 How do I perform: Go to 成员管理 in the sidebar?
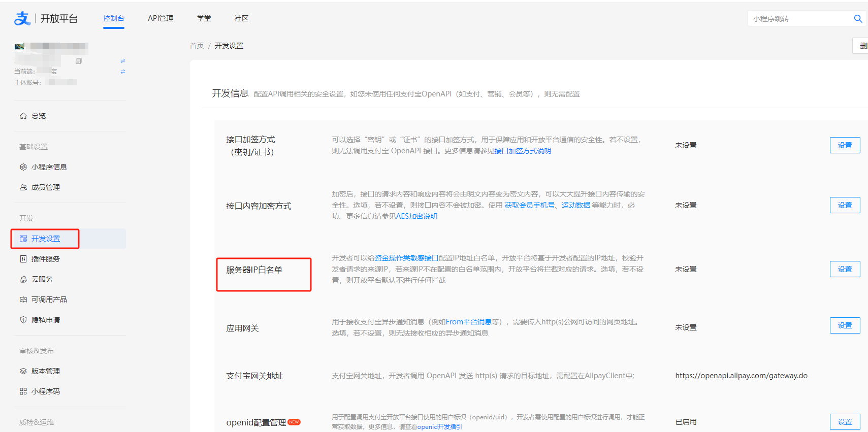(x=45, y=187)
